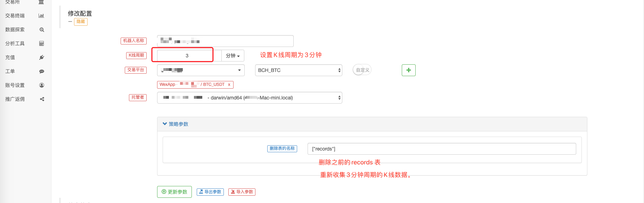The image size is (644, 203).
Task: Click the robot name input field
Action: pos(225,41)
